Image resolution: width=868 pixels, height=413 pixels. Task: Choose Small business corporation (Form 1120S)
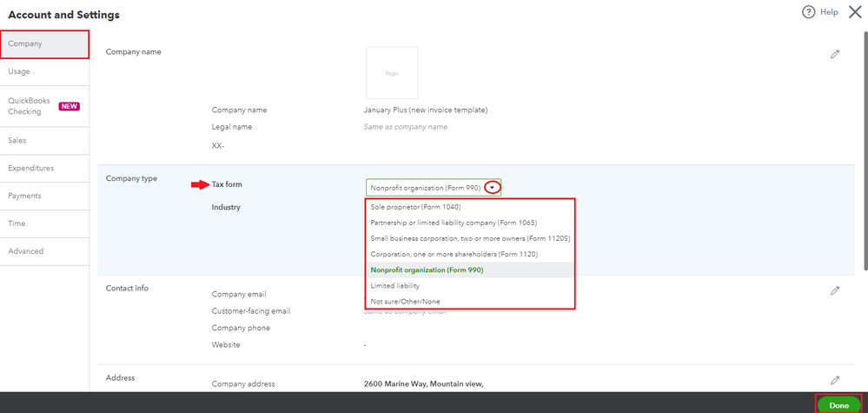470,238
